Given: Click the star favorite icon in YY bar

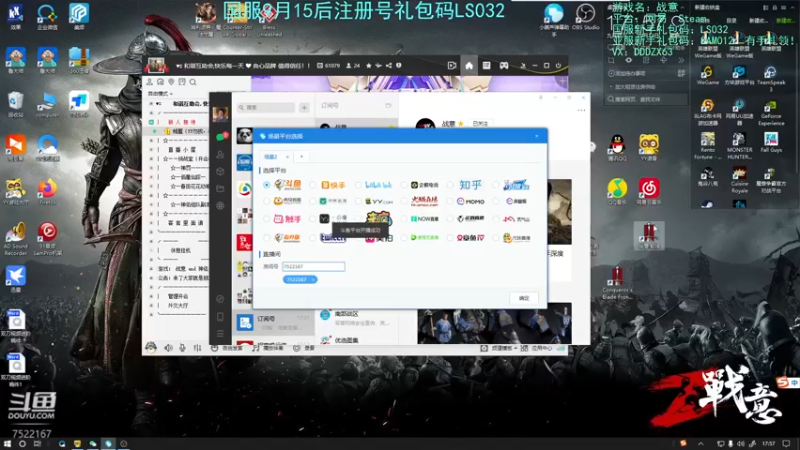Looking at the screenshot, I should 369,65.
